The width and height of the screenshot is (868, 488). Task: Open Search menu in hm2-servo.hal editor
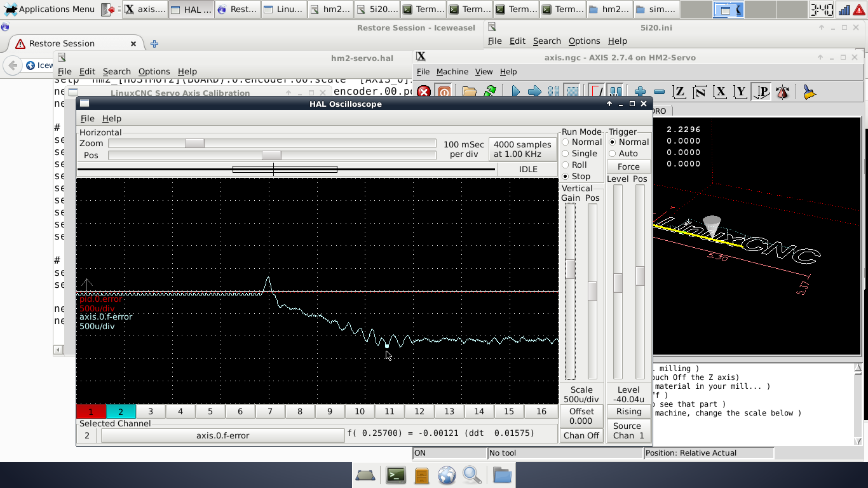coord(117,72)
